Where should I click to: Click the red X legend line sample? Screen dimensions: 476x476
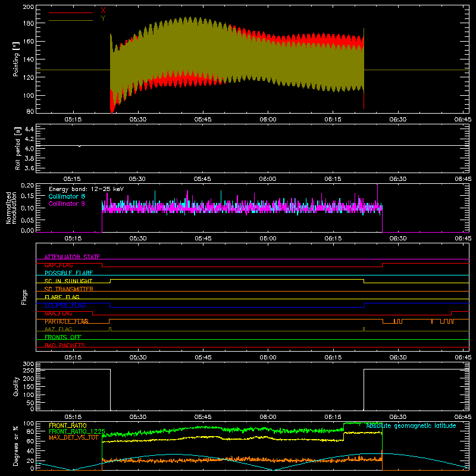[71, 12]
